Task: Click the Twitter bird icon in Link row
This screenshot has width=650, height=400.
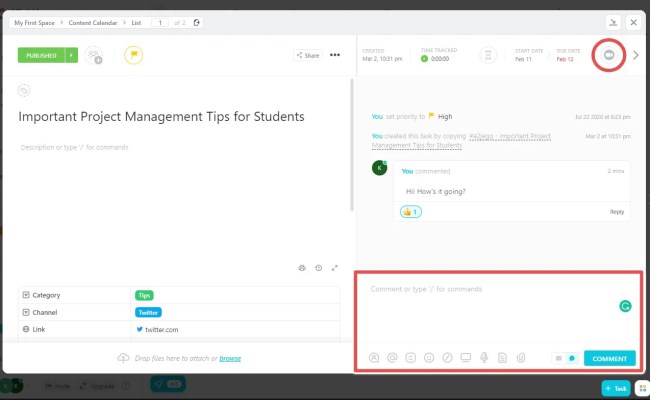Action: pos(140,329)
